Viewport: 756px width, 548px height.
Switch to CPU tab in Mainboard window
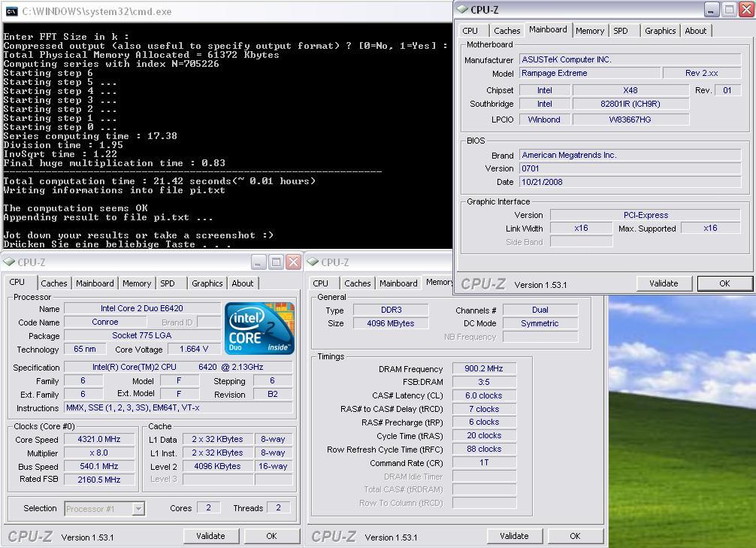coord(470,30)
